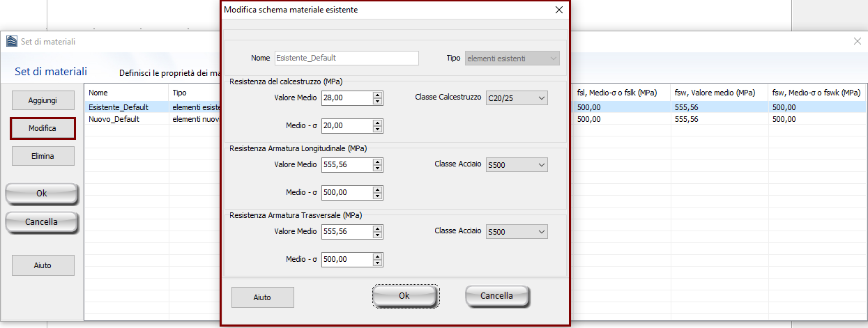Decrease transversal Medio - σ with down arrow
The height and width of the screenshot is (328, 868).
(x=377, y=263)
